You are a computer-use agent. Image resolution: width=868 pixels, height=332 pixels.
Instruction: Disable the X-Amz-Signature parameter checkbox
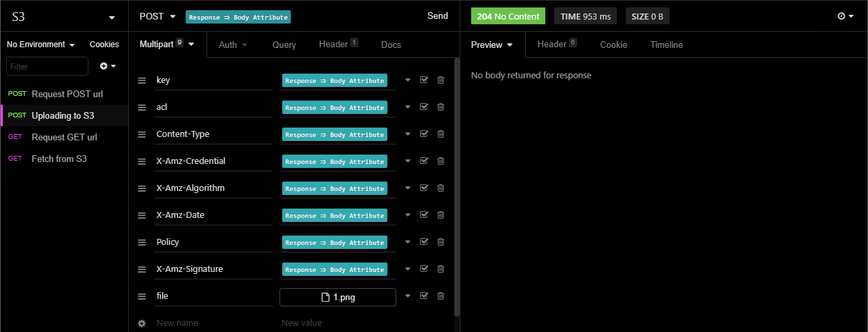(424, 269)
